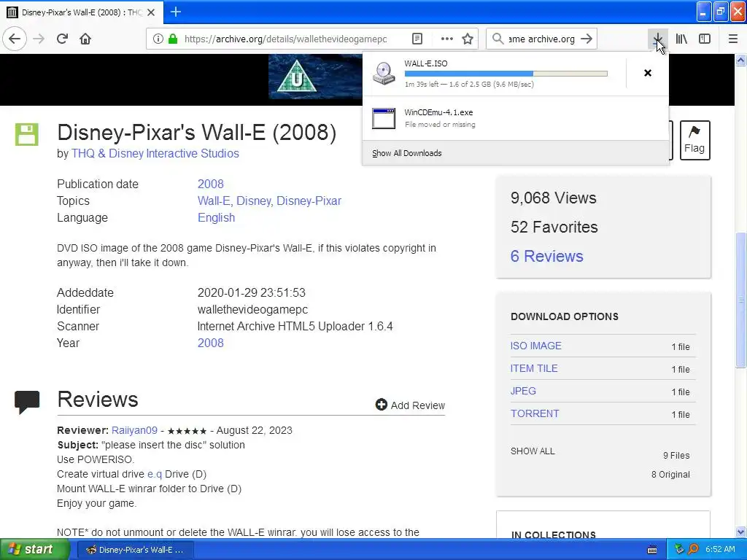Open reviewer Raiiyan09's profile

click(x=134, y=430)
